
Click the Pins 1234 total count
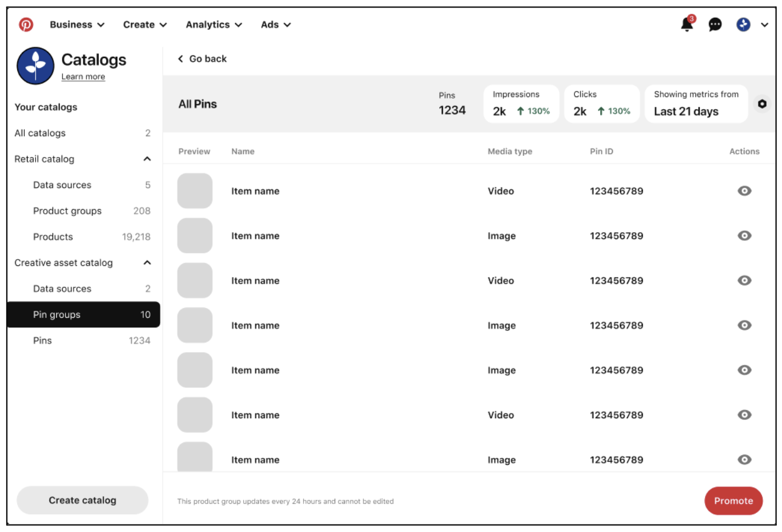[452, 104]
